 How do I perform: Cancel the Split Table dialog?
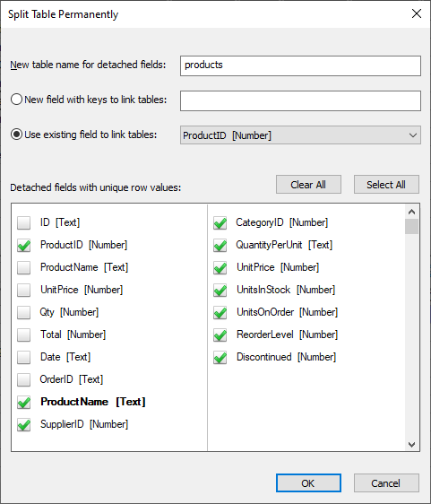click(386, 482)
